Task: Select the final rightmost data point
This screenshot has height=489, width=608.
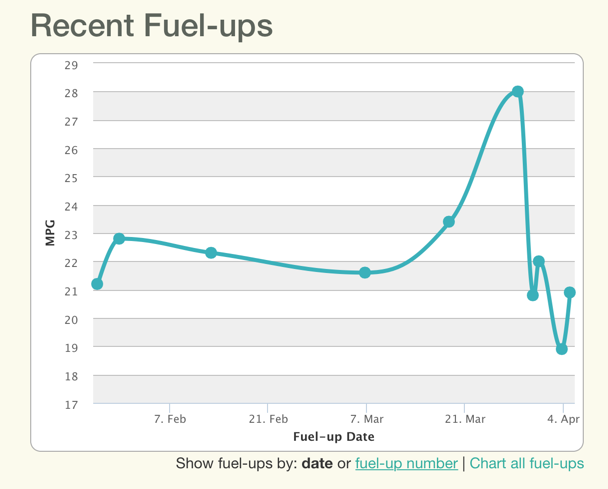Action: click(570, 292)
